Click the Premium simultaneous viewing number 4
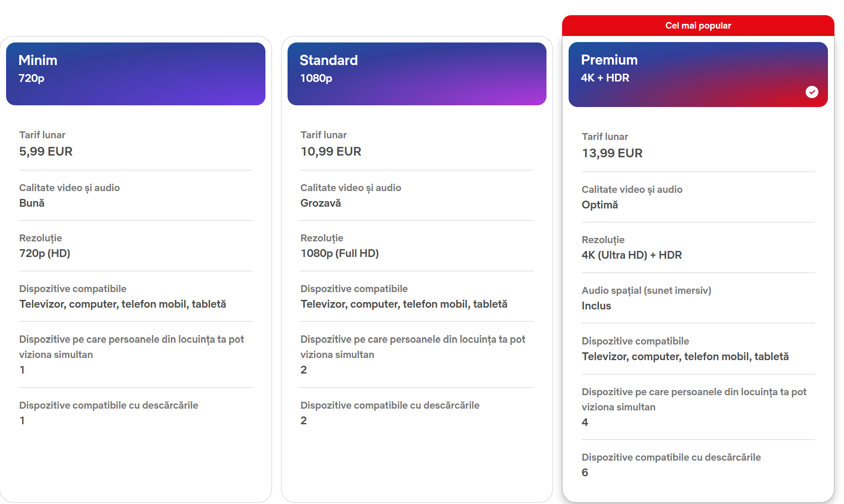This screenshot has width=844, height=504. tap(585, 422)
